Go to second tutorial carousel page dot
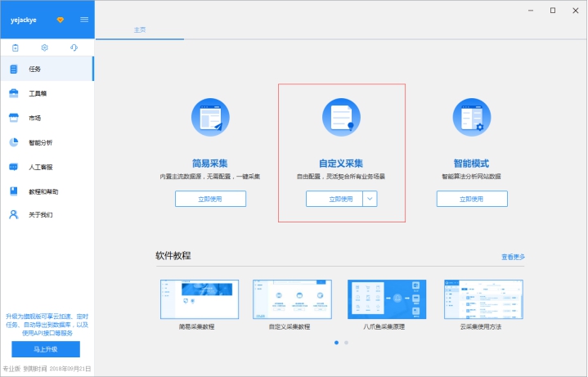588x377 pixels. tap(346, 343)
